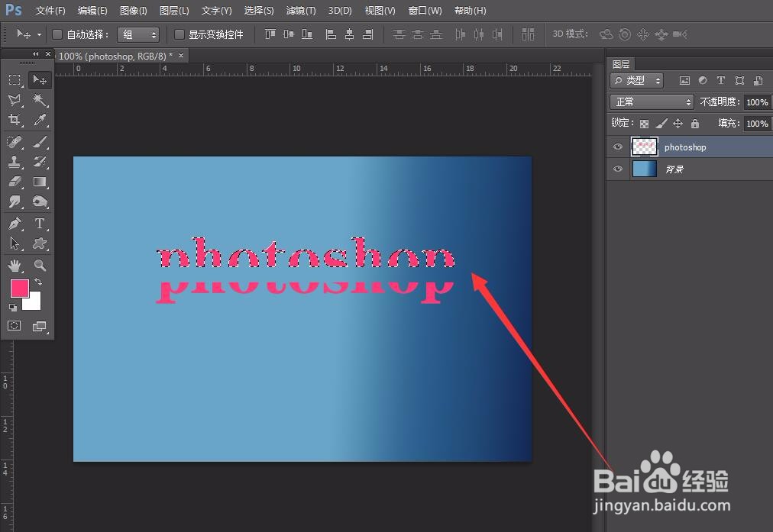Toggle Quick Mask mode
The height and width of the screenshot is (532, 773).
pos(15,326)
